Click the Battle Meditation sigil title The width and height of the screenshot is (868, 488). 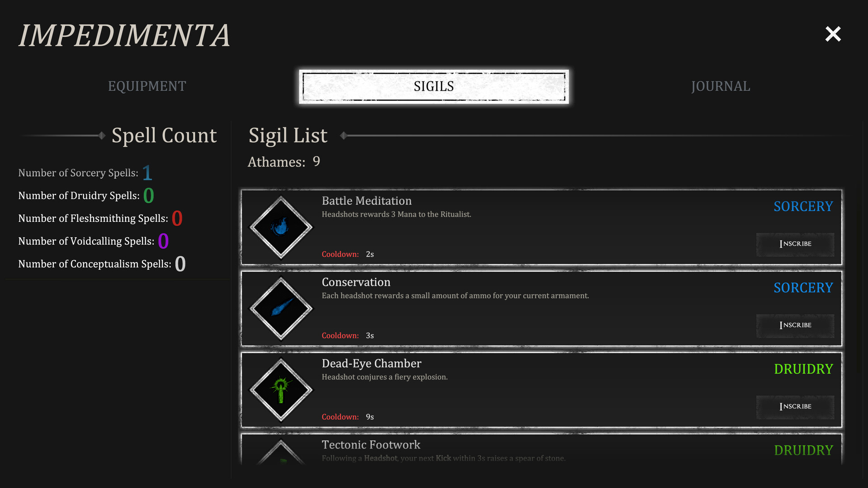point(367,201)
